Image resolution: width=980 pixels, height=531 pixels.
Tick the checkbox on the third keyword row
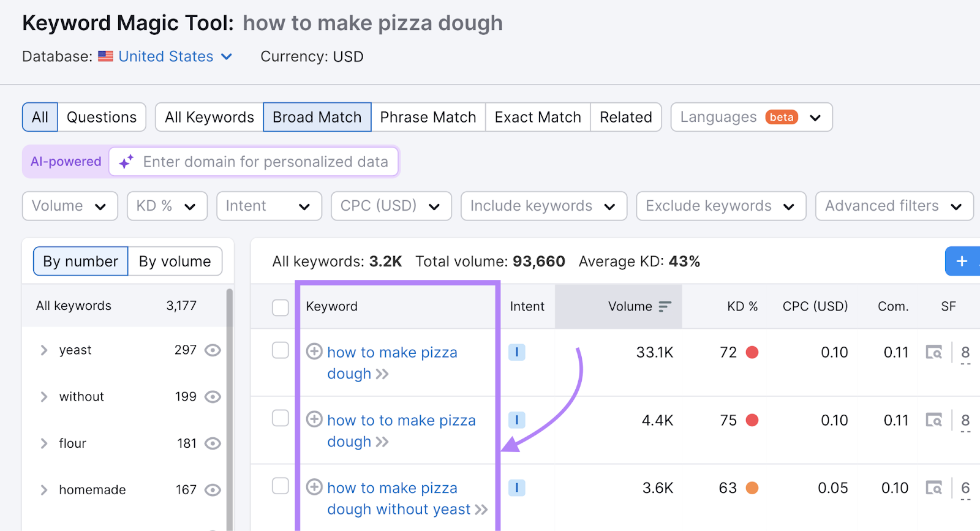pyautogui.click(x=281, y=486)
